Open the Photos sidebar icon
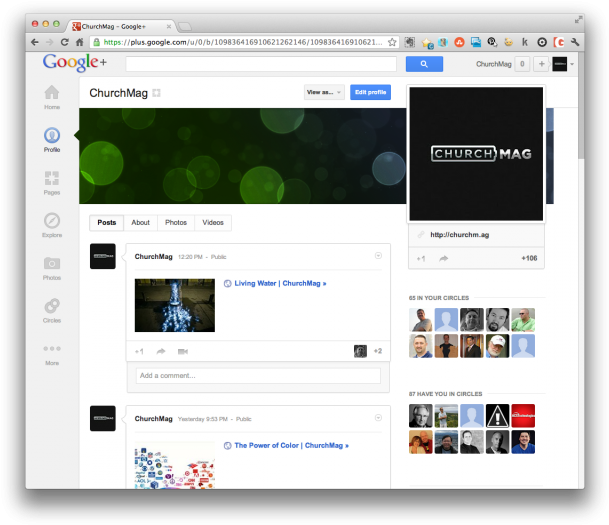 point(52,267)
